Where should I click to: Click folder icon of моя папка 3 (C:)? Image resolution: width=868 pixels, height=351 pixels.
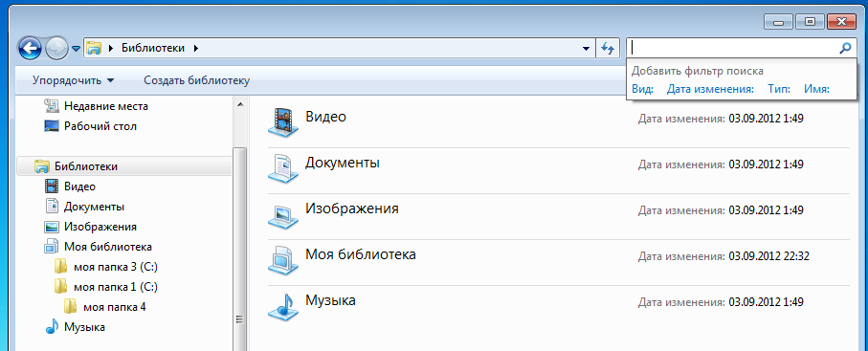click(x=61, y=267)
